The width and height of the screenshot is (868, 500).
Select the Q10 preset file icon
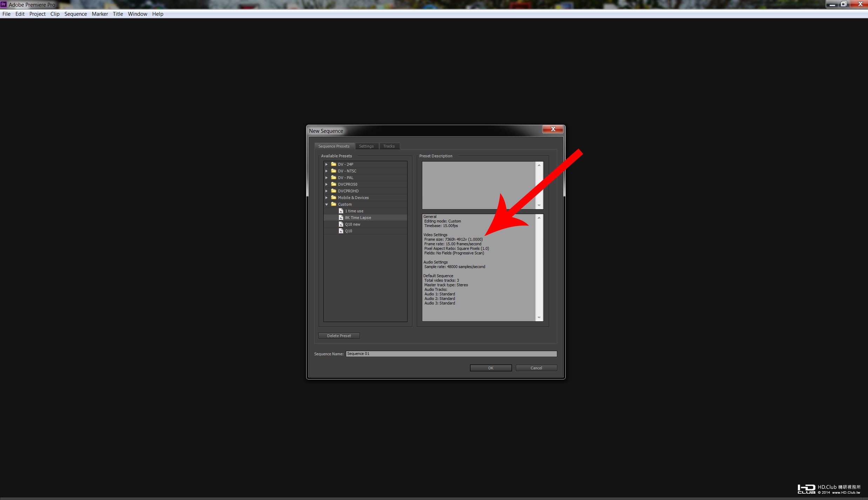coord(341,231)
